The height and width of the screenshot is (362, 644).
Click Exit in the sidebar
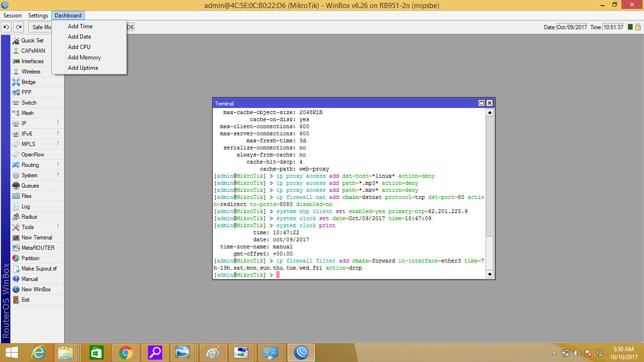[x=25, y=300]
